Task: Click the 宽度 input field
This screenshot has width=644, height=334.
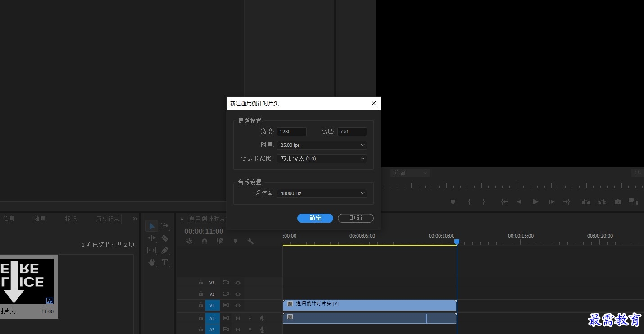Action: click(291, 132)
